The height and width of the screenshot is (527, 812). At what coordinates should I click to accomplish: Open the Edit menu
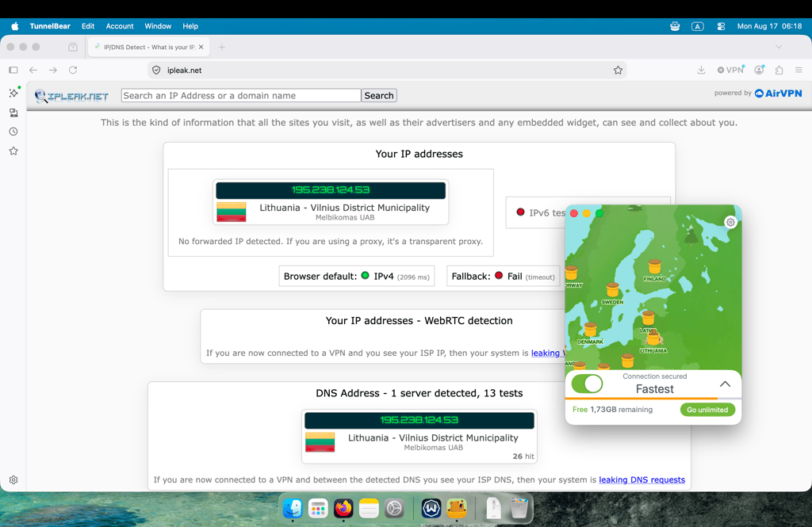point(88,26)
